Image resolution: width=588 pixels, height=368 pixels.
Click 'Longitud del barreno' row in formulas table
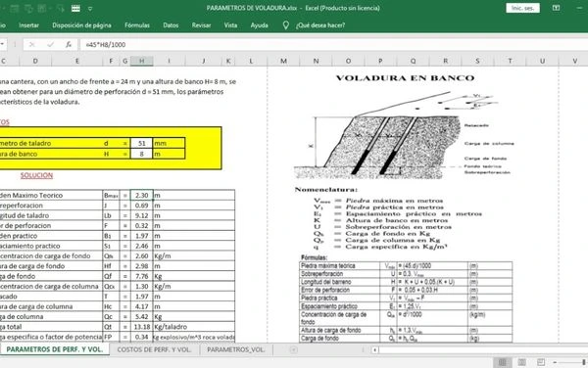click(406, 282)
